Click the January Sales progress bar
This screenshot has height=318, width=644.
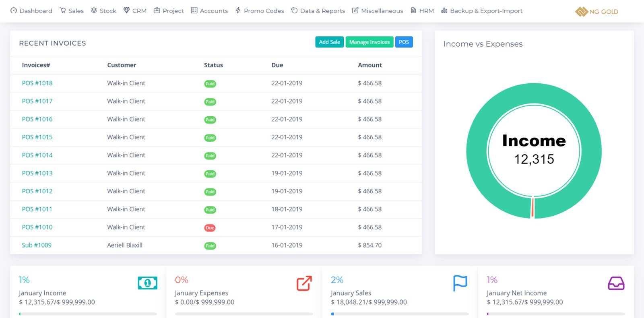(x=399, y=314)
